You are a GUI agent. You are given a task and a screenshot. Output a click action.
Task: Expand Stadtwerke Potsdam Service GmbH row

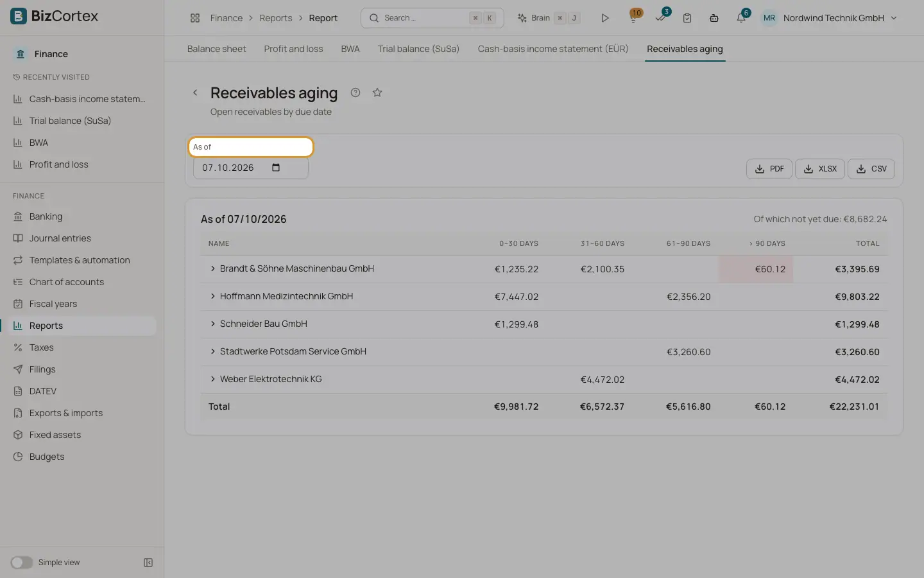point(213,351)
